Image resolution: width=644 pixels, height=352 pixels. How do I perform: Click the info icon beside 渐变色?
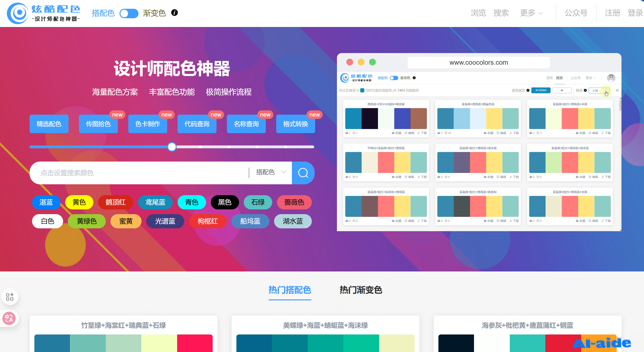tap(175, 13)
